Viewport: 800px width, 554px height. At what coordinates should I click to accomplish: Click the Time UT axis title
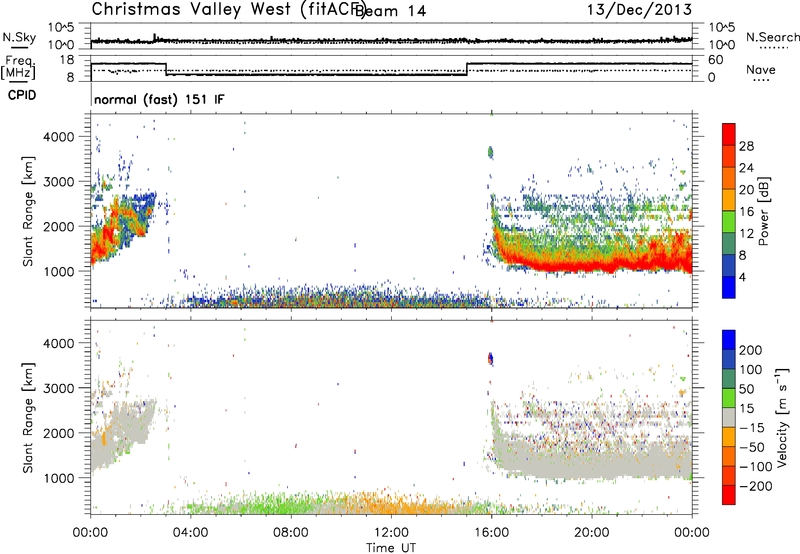pyautogui.click(x=391, y=548)
